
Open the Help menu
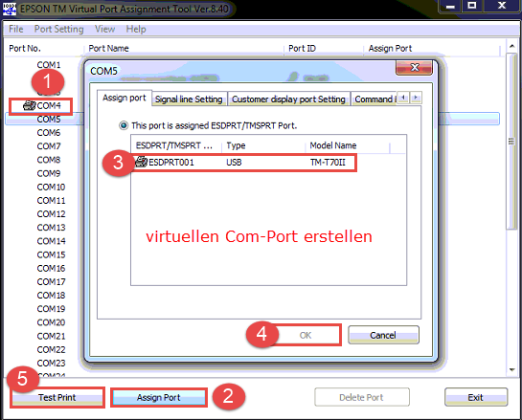click(x=136, y=29)
